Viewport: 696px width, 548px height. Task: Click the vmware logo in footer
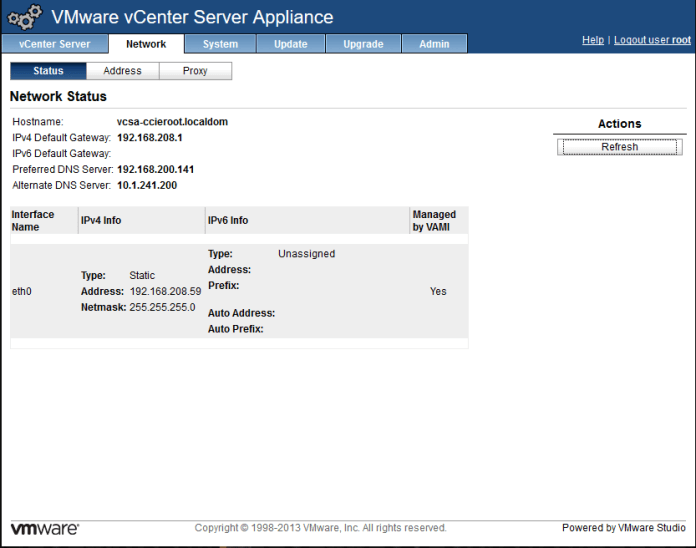point(45,528)
